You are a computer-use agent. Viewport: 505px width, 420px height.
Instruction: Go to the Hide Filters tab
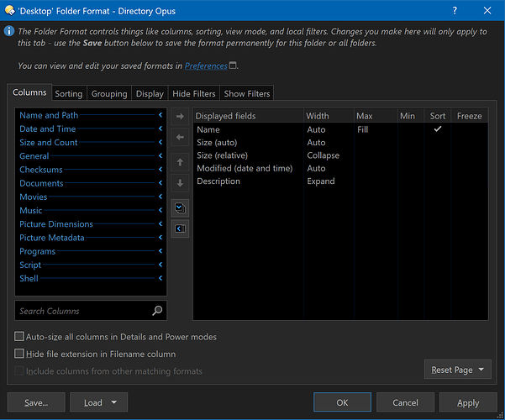click(194, 94)
